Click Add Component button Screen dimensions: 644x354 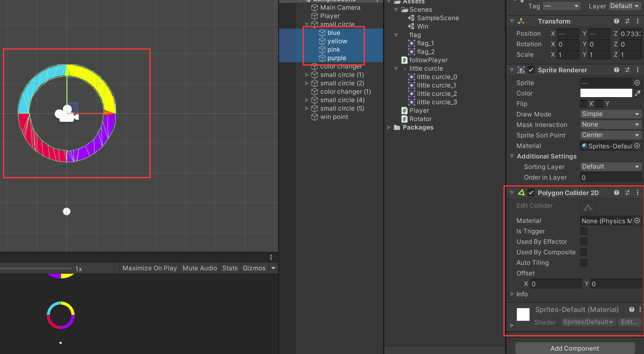click(575, 348)
